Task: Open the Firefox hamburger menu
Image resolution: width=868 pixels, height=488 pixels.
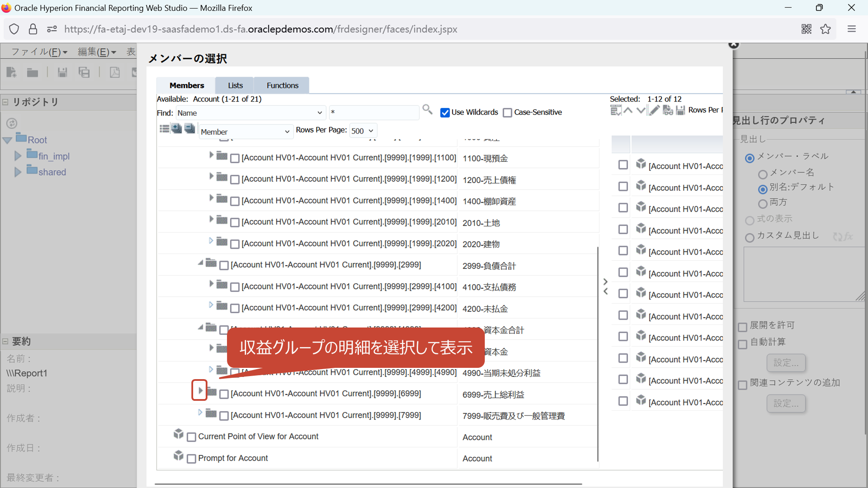Action: tap(852, 29)
